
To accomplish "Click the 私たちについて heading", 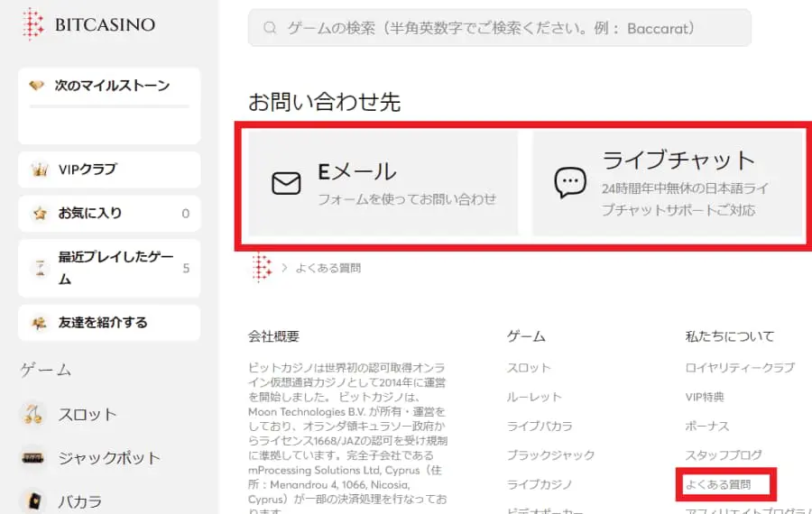I will [x=729, y=336].
